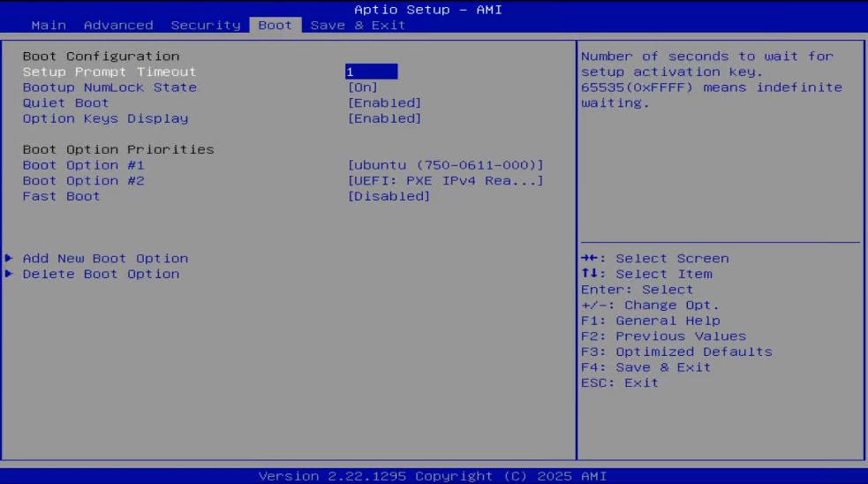Select the Boot tab

tap(275, 26)
